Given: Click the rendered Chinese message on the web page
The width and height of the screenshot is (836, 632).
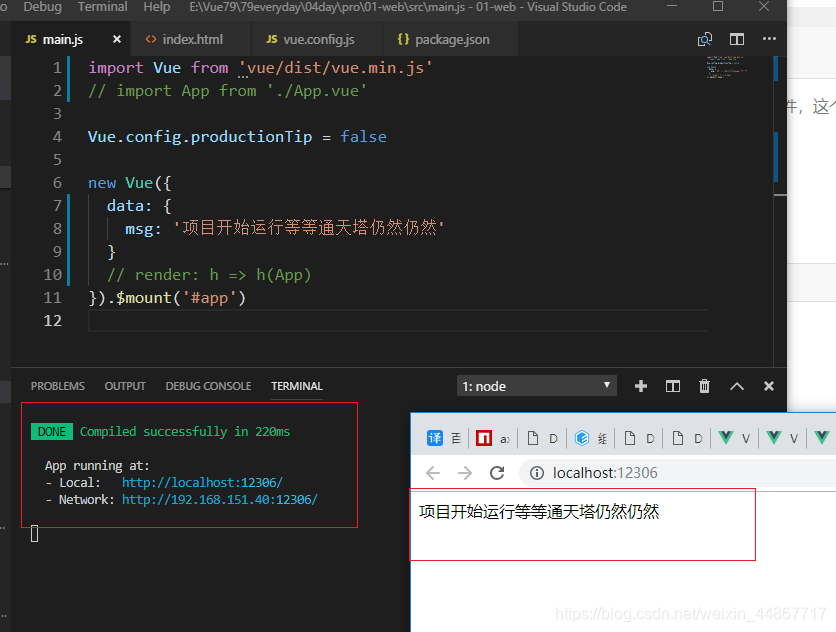Looking at the screenshot, I should 539,512.
